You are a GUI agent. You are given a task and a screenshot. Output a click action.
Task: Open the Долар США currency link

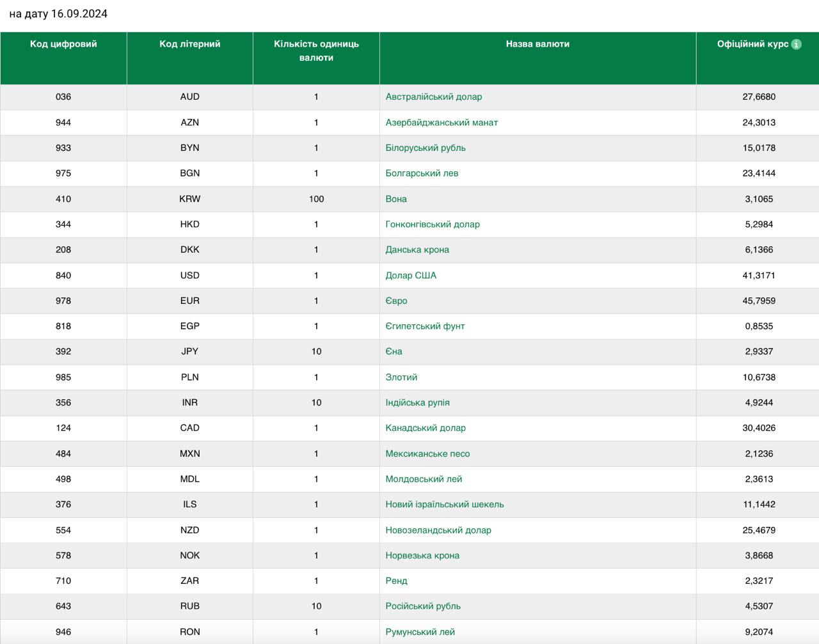410,275
